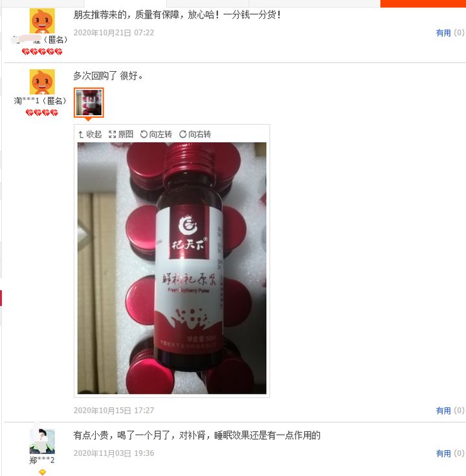Click username 淘***1（匿名）
This screenshot has height=476, width=466.
[x=40, y=101]
